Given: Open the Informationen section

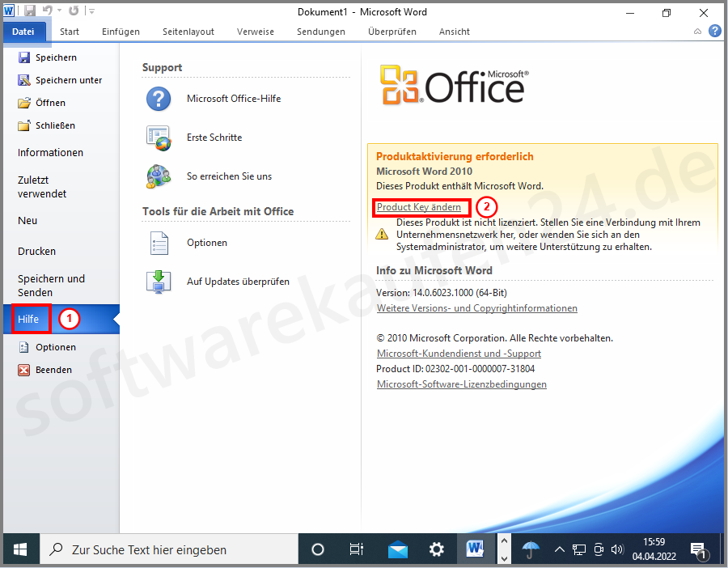Looking at the screenshot, I should click(x=51, y=152).
